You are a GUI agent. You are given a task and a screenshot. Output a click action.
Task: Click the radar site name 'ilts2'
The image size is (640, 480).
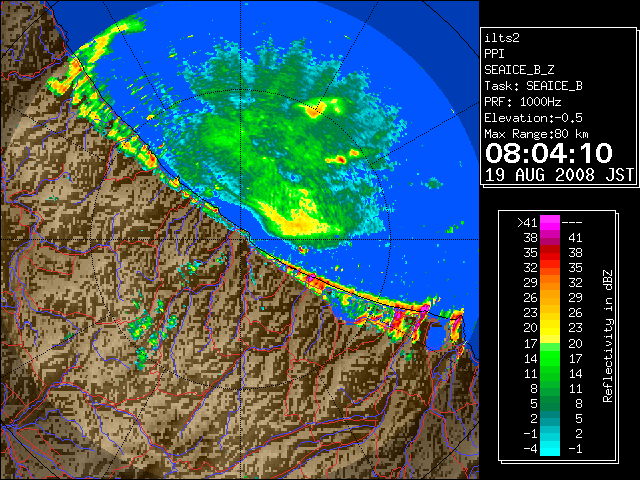502,38
